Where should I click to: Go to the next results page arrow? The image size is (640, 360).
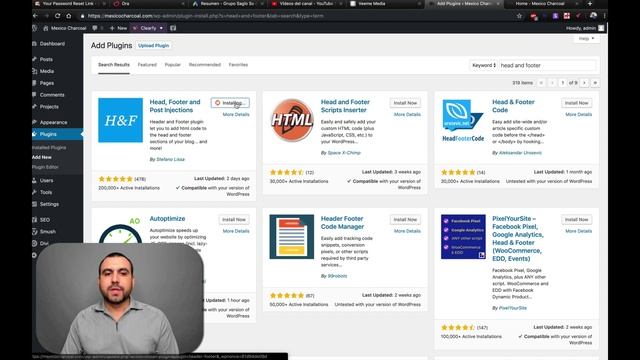click(x=584, y=83)
